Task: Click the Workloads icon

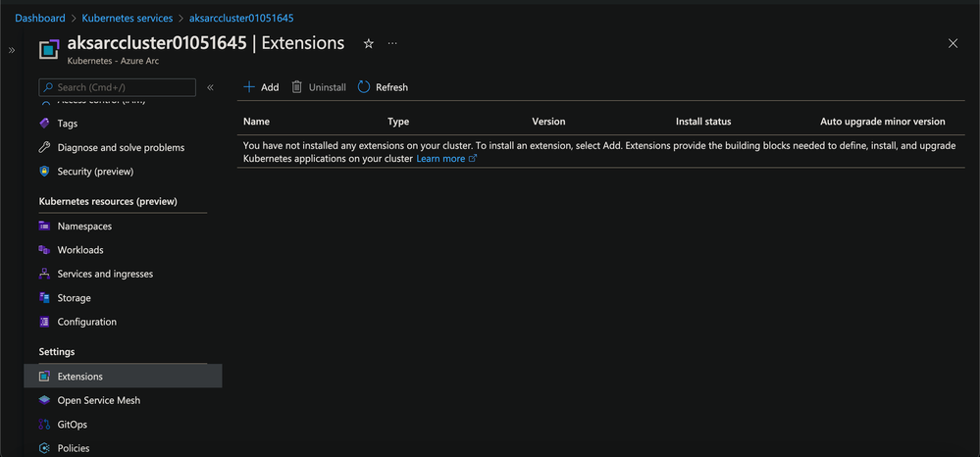Action: [x=44, y=249]
